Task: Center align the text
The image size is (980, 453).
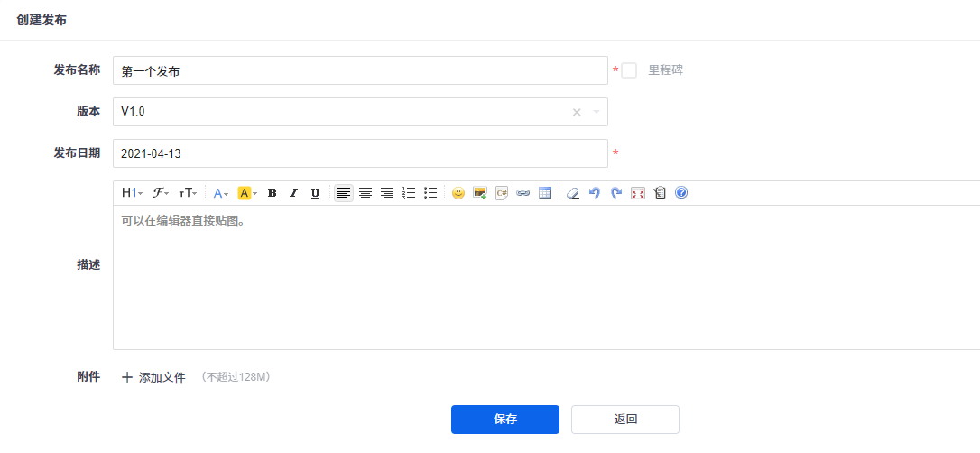Action: click(x=365, y=193)
